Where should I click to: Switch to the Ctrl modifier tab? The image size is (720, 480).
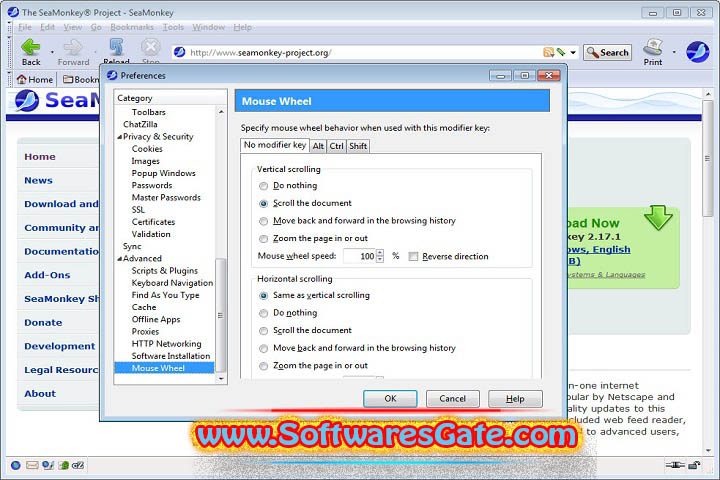coord(337,146)
